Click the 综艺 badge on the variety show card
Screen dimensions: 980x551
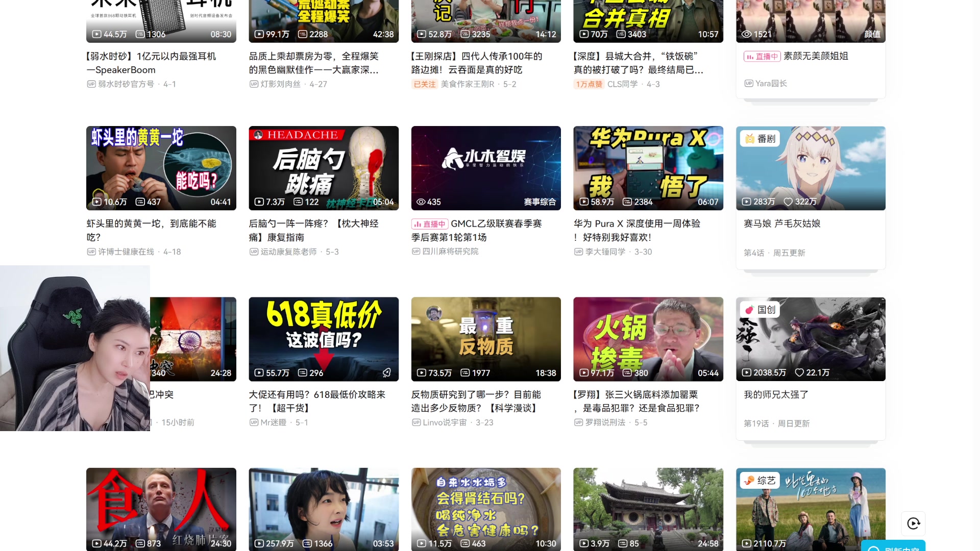760,481
